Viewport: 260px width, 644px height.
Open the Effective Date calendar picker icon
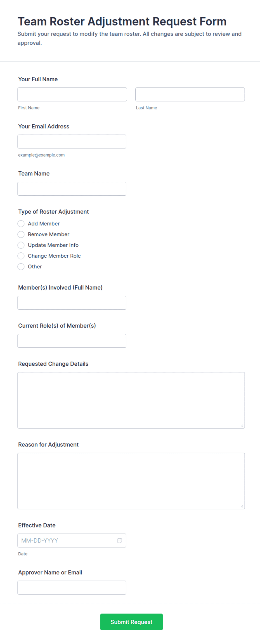pos(120,540)
